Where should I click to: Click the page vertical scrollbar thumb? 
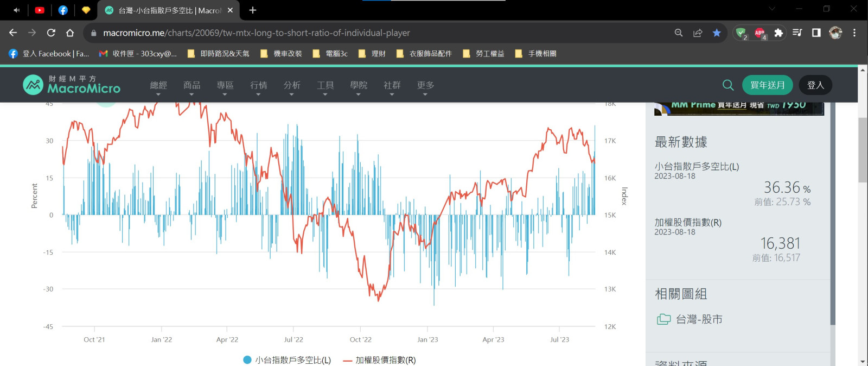[863, 149]
